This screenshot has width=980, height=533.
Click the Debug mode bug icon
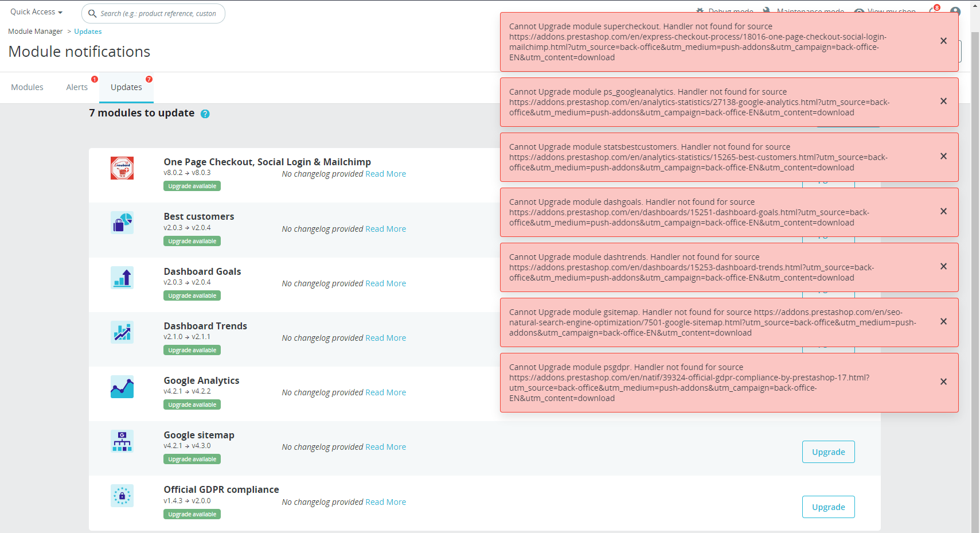click(x=700, y=10)
